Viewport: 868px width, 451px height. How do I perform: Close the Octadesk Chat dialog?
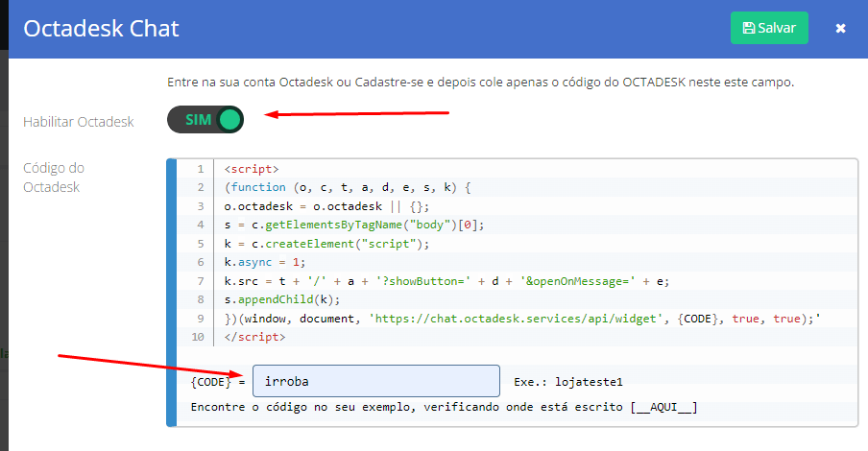[840, 28]
